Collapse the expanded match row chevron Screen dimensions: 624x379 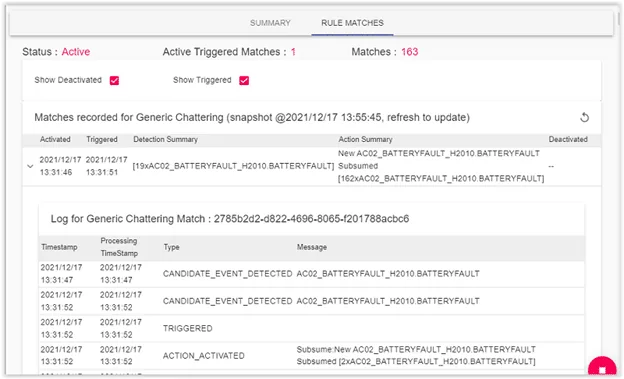coord(30,166)
